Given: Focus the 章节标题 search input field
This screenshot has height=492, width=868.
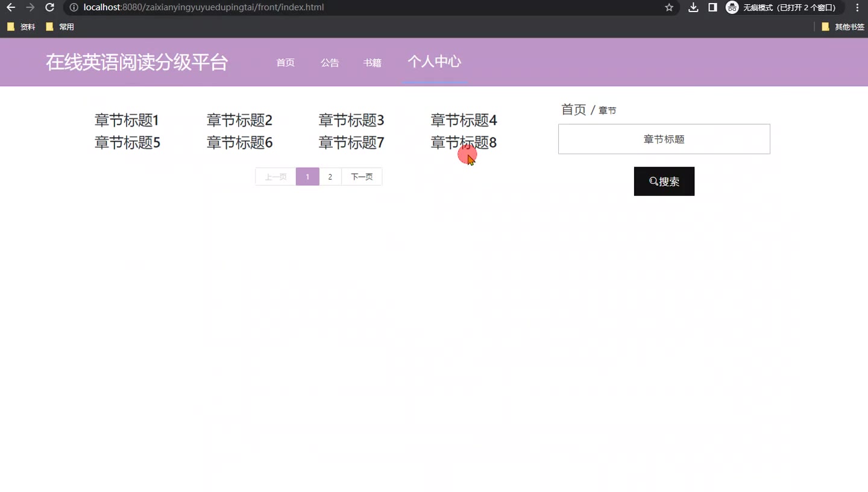Looking at the screenshot, I should coord(664,139).
